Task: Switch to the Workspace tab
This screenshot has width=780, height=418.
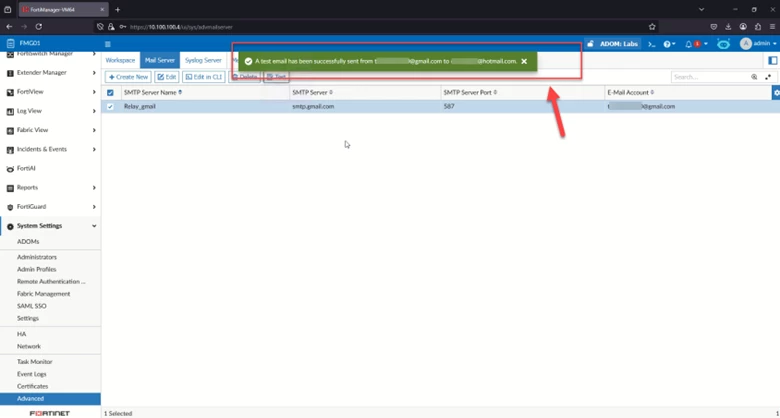Action: tap(120, 60)
